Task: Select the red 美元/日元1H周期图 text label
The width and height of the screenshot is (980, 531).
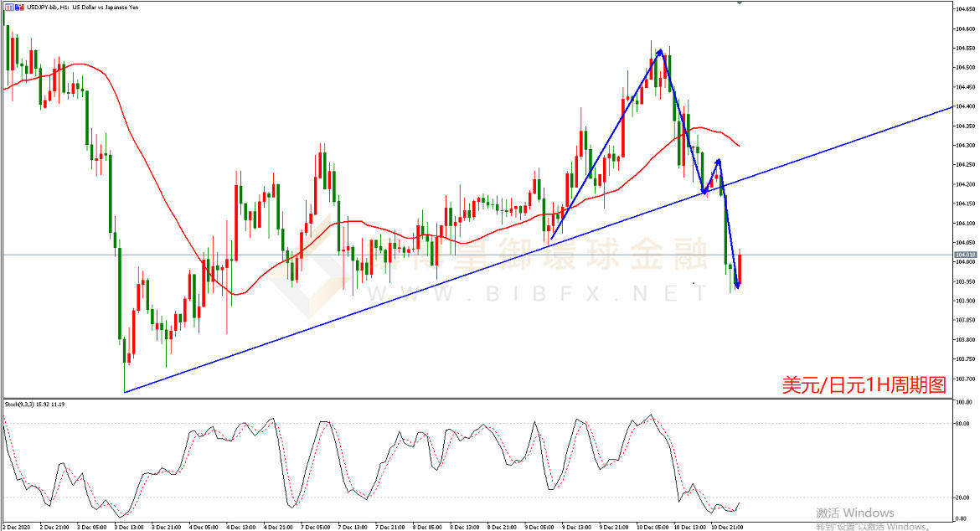Action: click(863, 384)
